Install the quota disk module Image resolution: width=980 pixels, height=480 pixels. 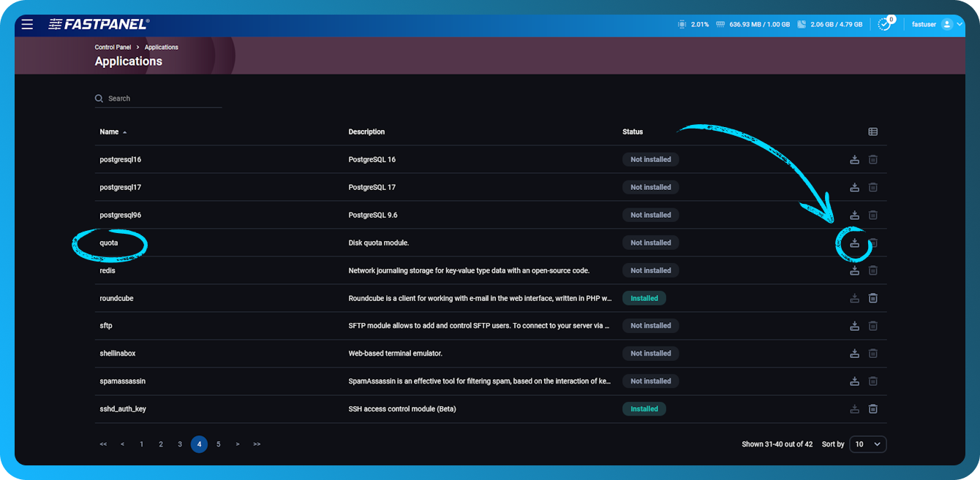point(854,243)
